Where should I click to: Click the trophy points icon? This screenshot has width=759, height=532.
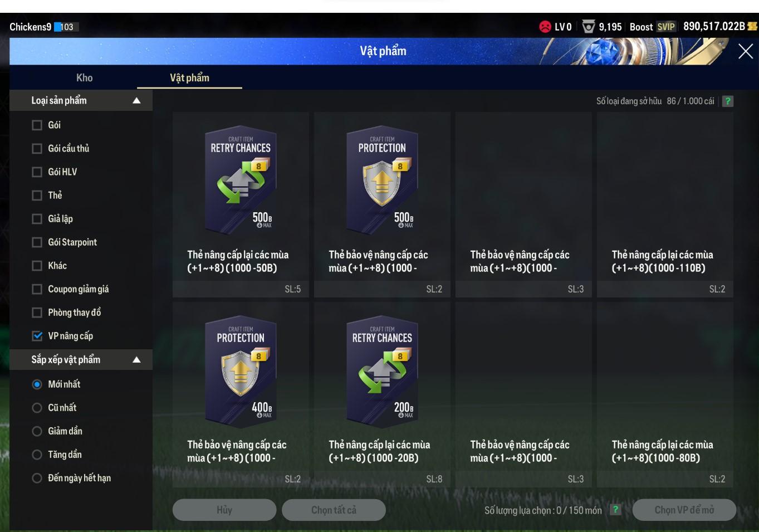588,27
